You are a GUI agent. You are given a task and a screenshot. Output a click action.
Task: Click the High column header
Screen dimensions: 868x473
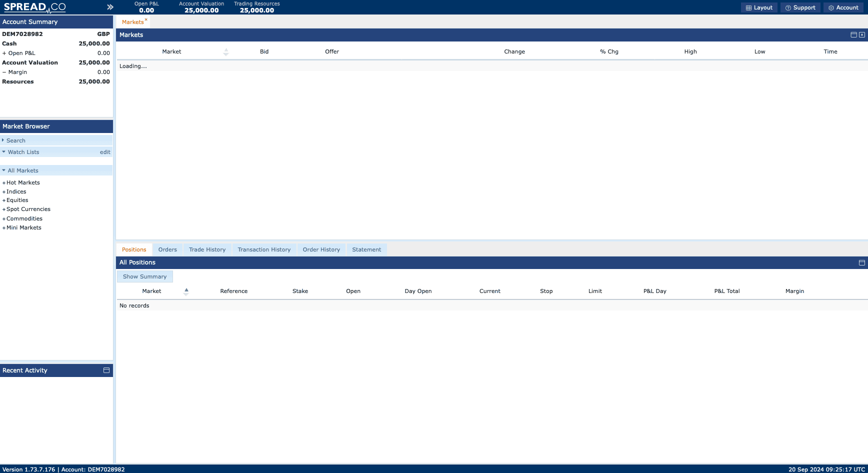pos(690,51)
